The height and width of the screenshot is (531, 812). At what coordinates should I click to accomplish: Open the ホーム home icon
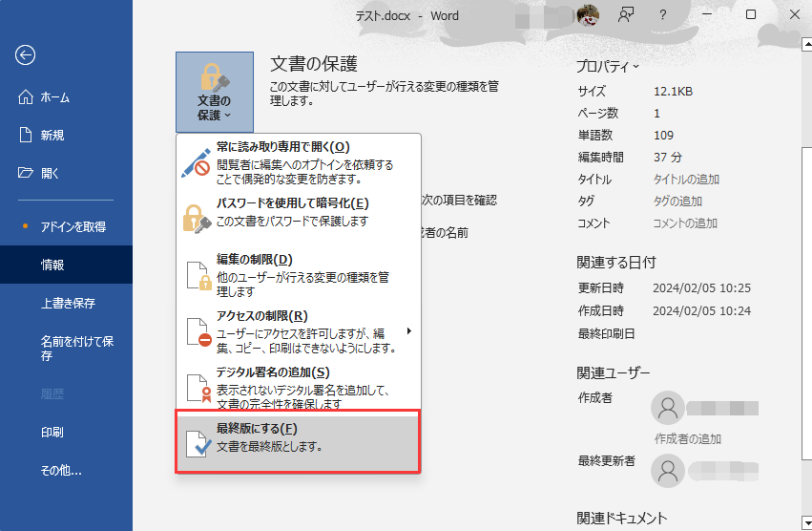coord(26,97)
